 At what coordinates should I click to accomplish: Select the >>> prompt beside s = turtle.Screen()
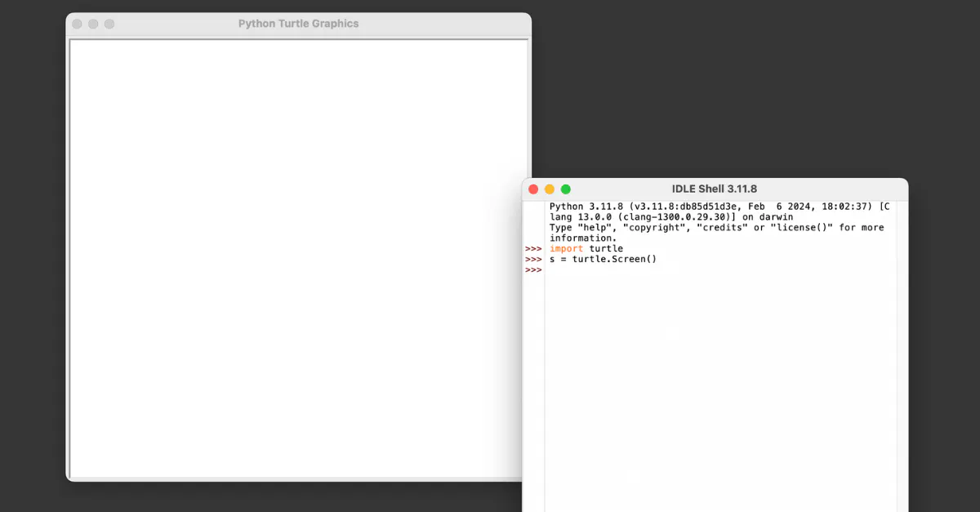(533, 259)
